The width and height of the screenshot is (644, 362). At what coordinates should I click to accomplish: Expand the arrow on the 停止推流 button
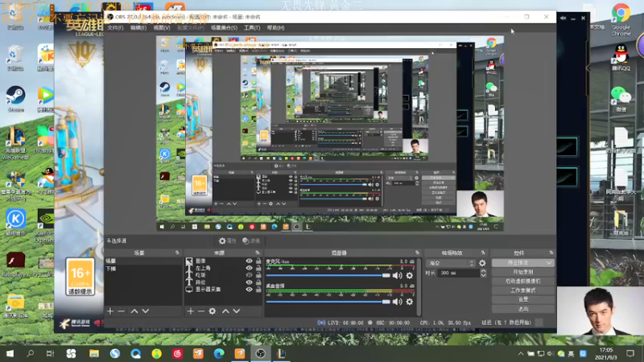[549, 263]
